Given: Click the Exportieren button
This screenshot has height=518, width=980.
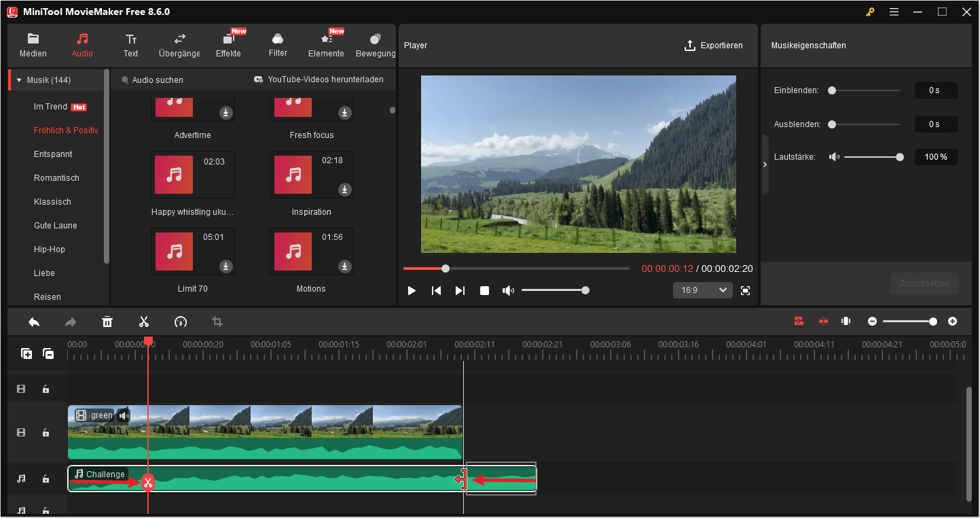Looking at the screenshot, I should pos(714,46).
